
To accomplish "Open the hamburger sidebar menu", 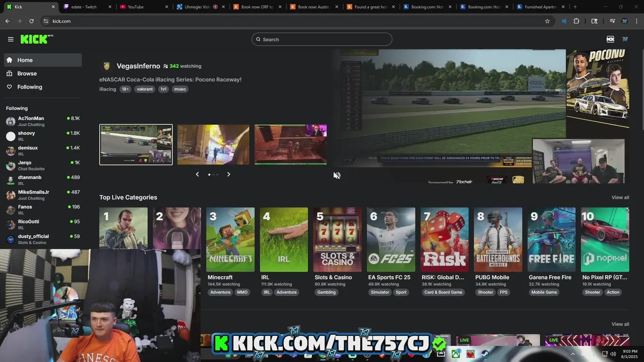I will tap(11, 39).
